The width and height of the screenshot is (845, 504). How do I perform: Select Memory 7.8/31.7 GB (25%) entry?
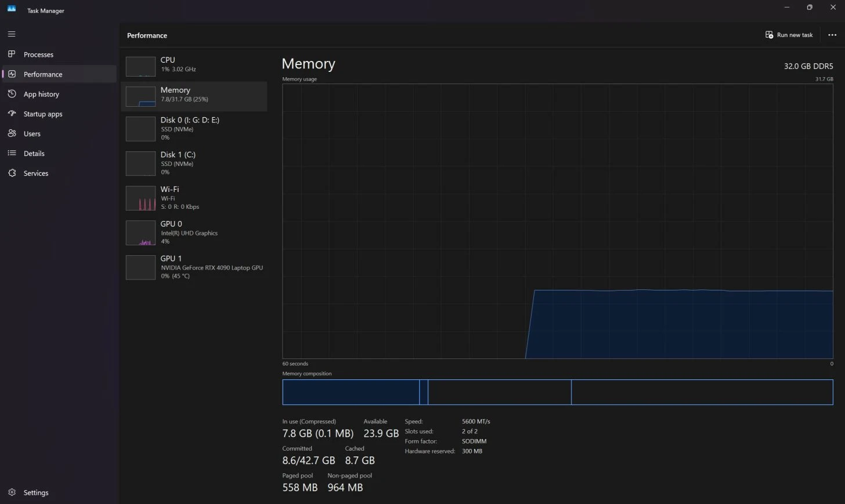(x=194, y=96)
